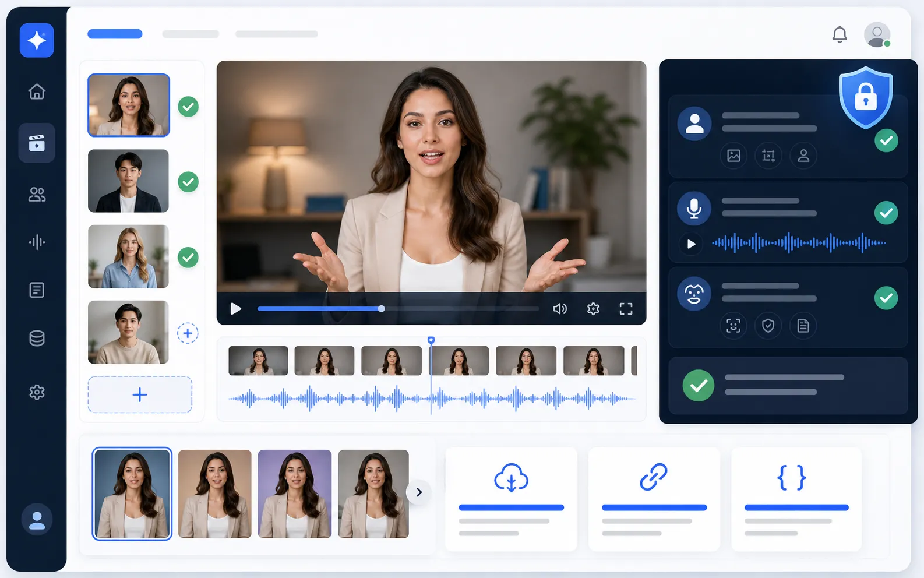Toggle the checkmark beside the dark-suit man thumbnail
Viewport: 924px width, 578px height.
click(x=188, y=182)
